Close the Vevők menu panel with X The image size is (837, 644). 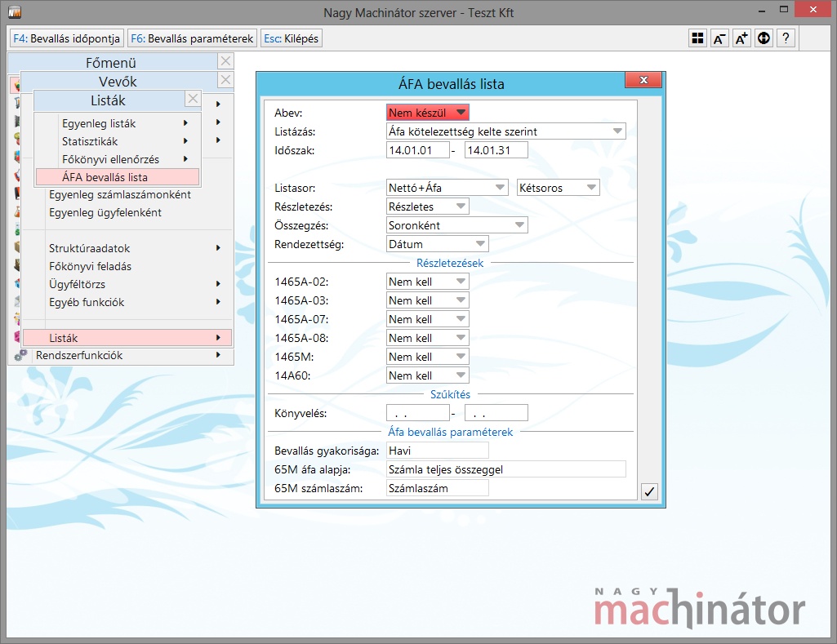226,80
